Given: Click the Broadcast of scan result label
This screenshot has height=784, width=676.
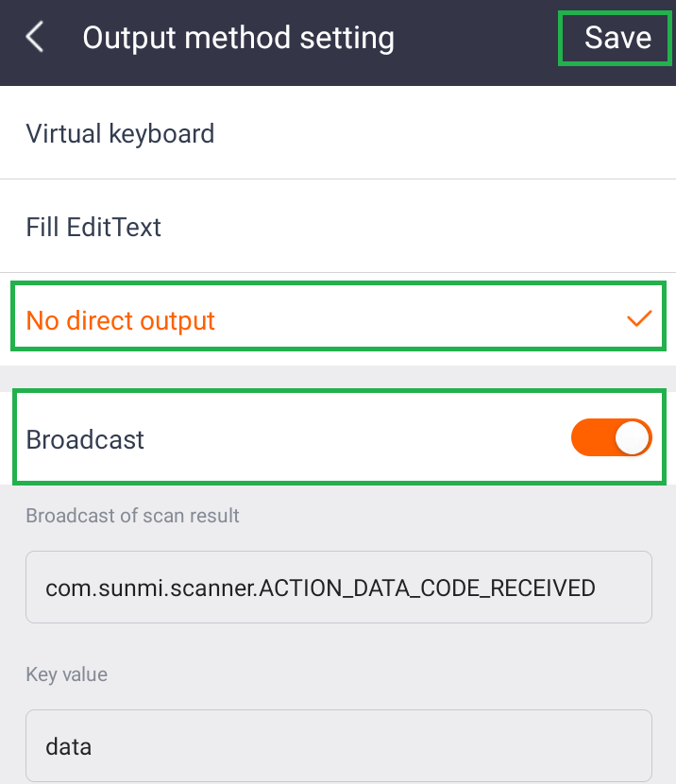Looking at the screenshot, I should [x=133, y=516].
